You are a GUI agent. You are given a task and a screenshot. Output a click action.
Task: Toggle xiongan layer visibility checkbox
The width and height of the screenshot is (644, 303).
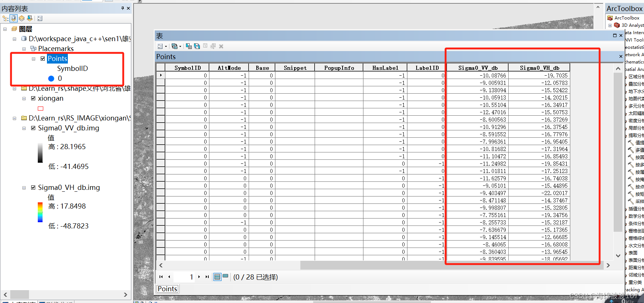[33, 98]
